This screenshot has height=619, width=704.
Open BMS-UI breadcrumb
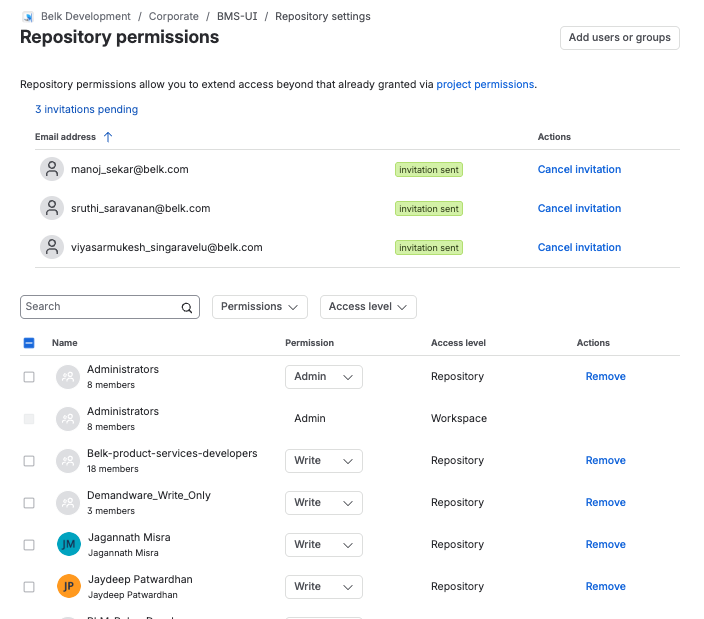(x=237, y=17)
